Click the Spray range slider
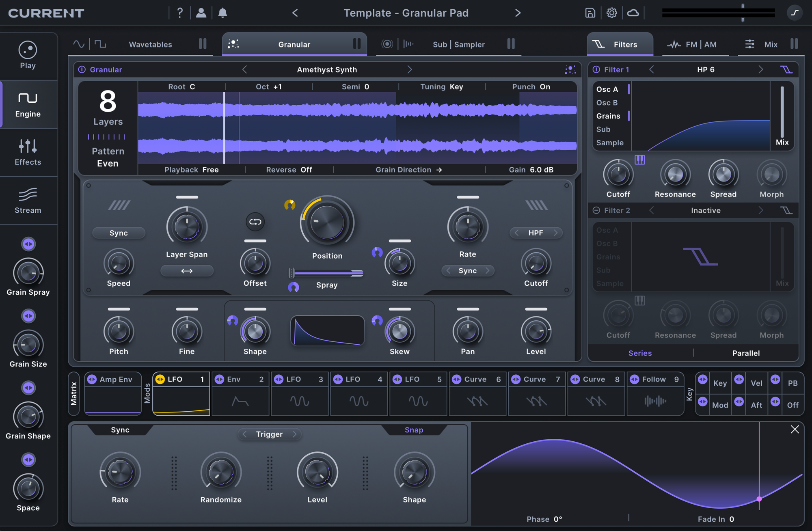Viewport: 812px width, 531px height. 327,273
